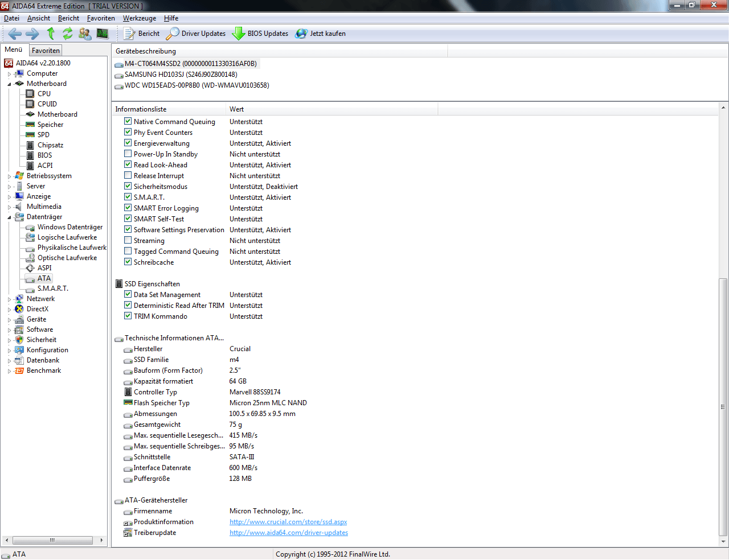Expand the Betriebssystem tree node
Image resolution: width=729 pixels, height=560 pixels.
[x=9, y=176]
